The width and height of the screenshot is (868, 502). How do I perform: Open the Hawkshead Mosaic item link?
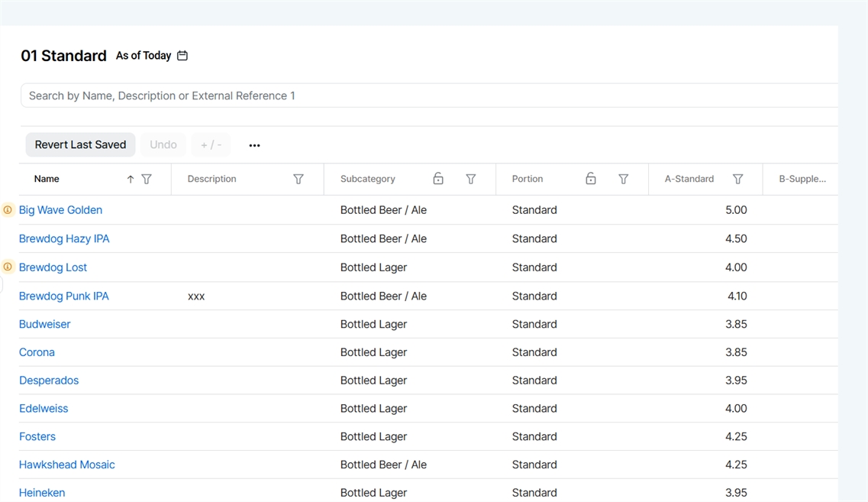tap(67, 465)
